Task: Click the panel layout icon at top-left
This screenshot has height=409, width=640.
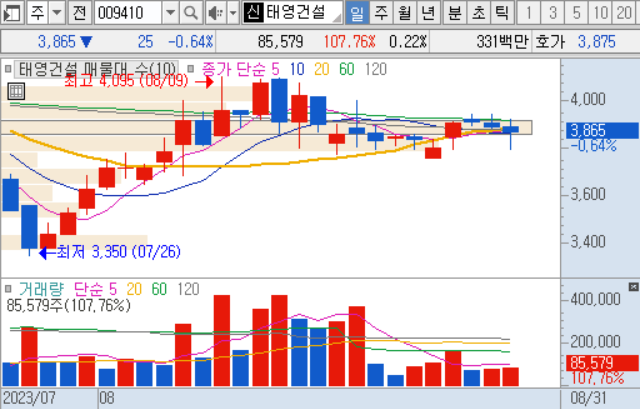Action: [x=11, y=13]
